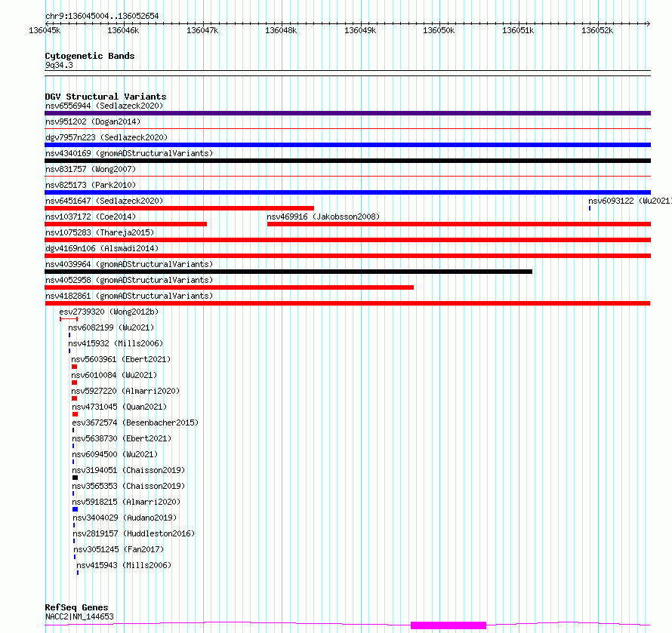Screen dimensions: 672x633
Task: Open the nsv469916 (Jakobsson2008) label
Action: point(323,217)
